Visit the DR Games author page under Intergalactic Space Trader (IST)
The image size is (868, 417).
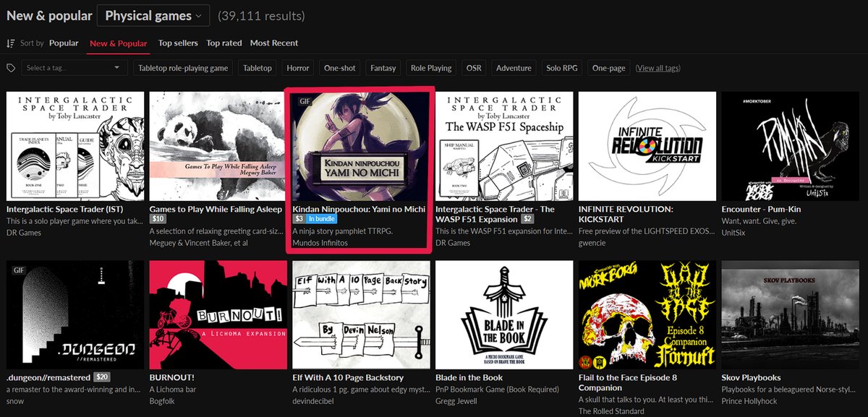23,233
